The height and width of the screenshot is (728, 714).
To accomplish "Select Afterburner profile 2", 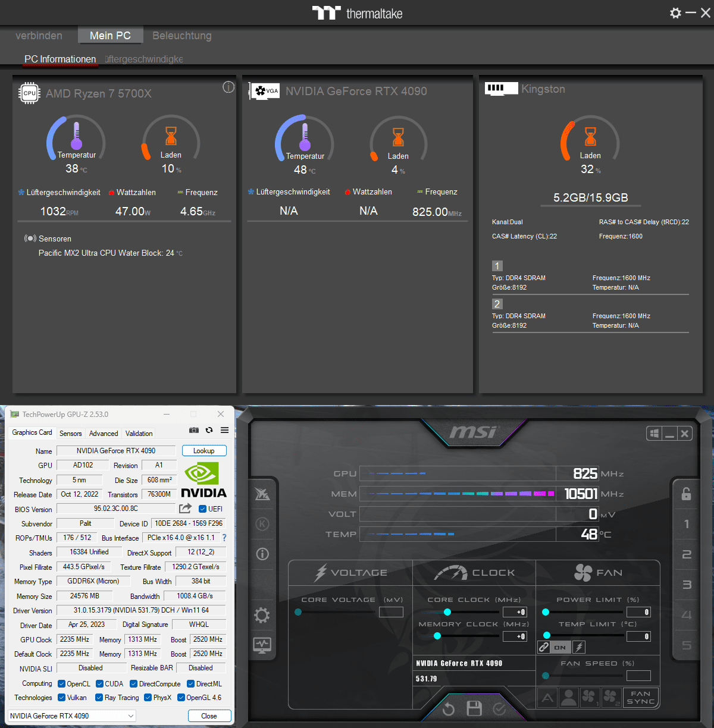I will (x=687, y=554).
